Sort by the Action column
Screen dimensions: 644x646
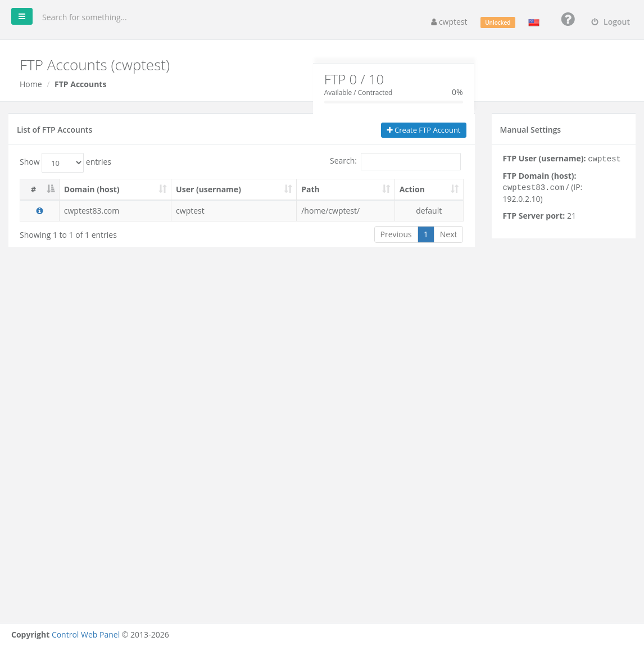429,189
